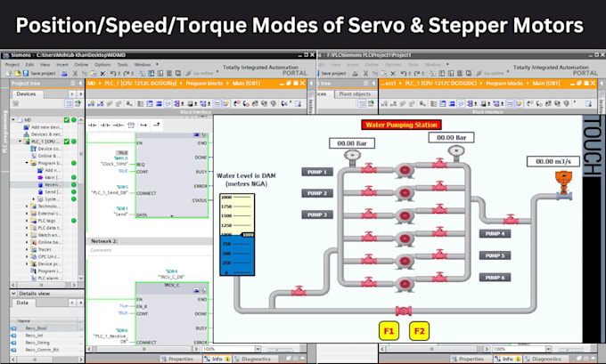Click orange flow meter below m3/s field
Image resolution: width=606 pixels, height=364 pixels.
click(x=563, y=183)
